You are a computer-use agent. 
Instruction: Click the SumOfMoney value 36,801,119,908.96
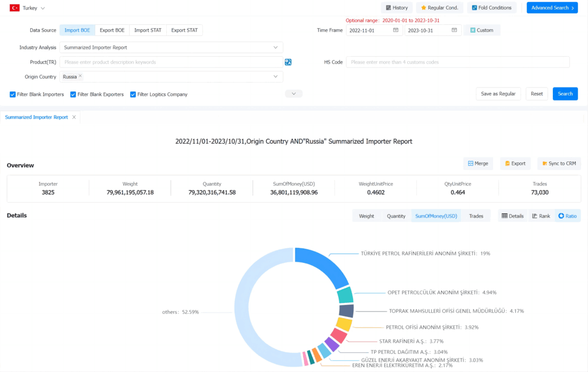pos(294,193)
